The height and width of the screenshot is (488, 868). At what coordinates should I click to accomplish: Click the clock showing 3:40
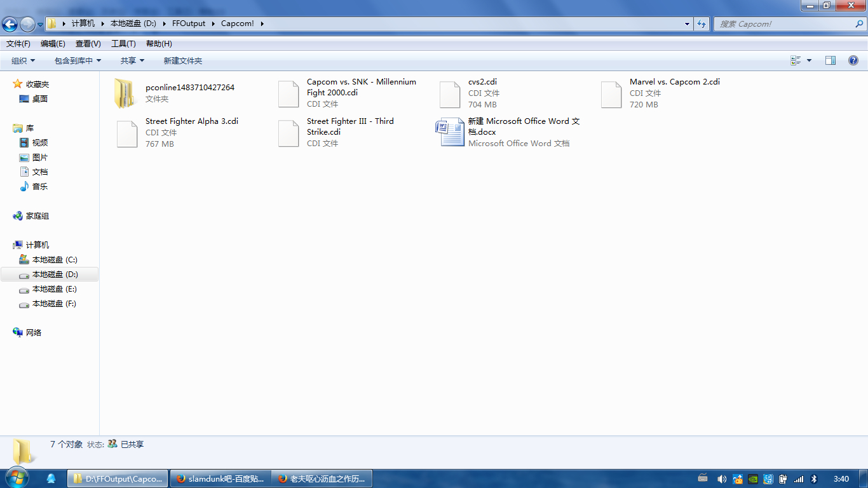pyautogui.click(x=841, y=479)
